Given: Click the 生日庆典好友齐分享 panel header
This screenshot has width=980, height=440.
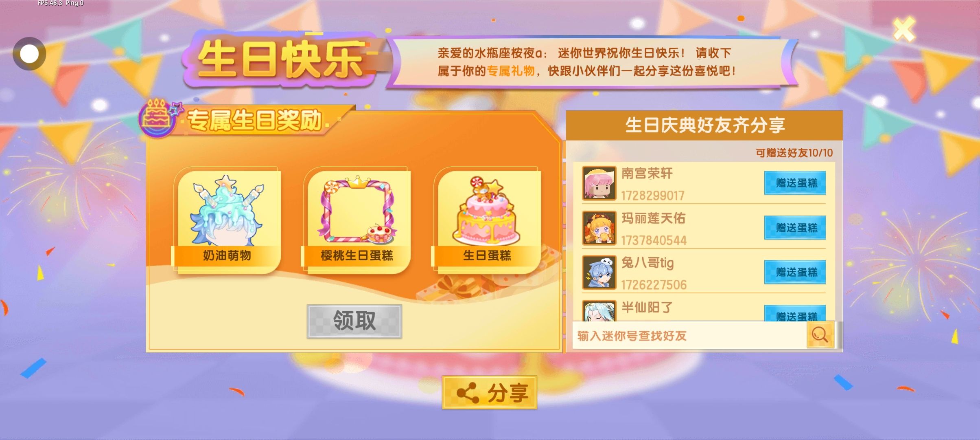Looking at the screenshot, I should tap(704, 125).
